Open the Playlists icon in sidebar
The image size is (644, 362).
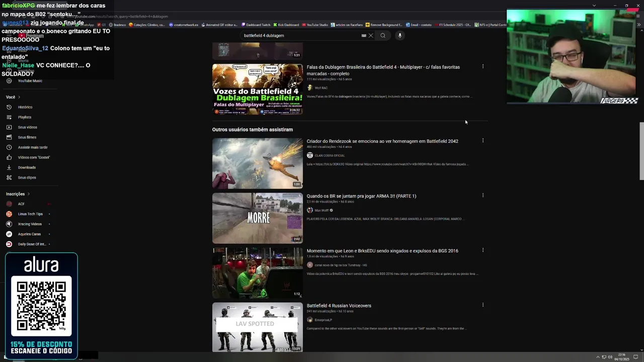pos(9,117)
